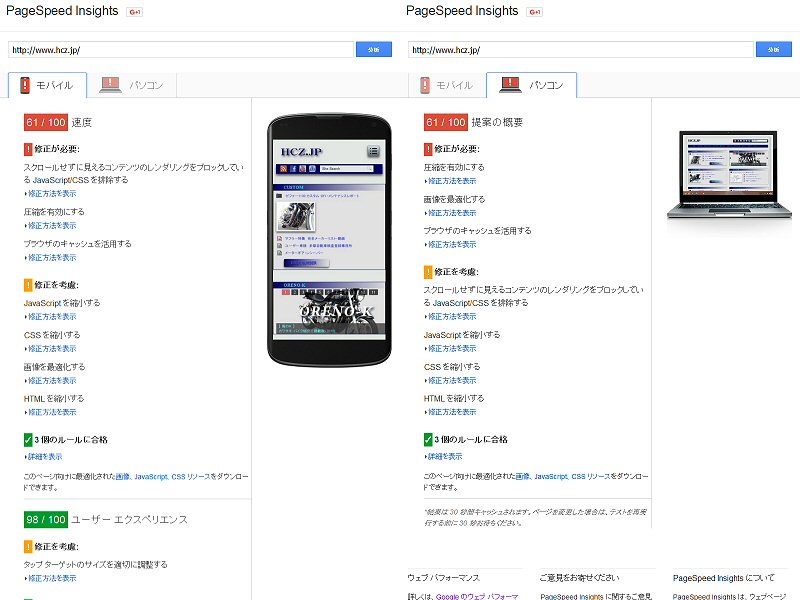Expand 修正方法を表示 under mobile HTML を縮小する
Image resolution: width=800 pixels, height=600 pixels.
click(52, 412)
